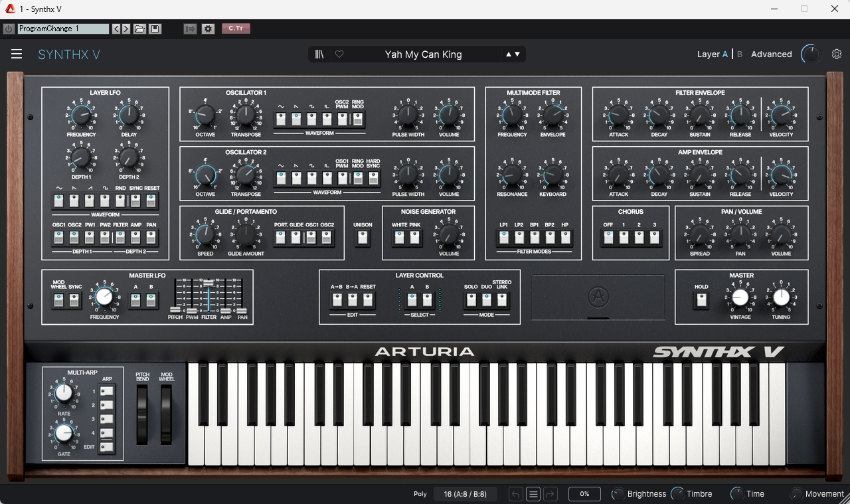Select the HP filter mode
Viewport: 850px width, 504px height.
pos(565,238)
